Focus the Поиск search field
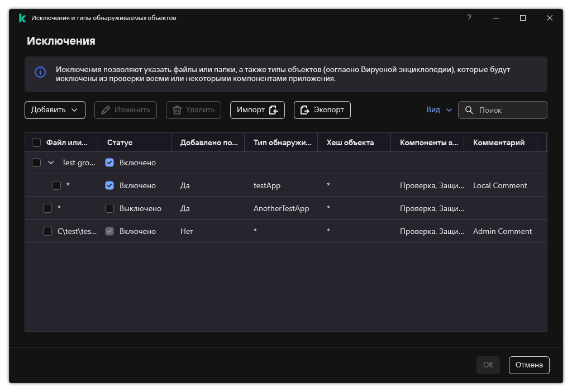 tap(509, 110)
